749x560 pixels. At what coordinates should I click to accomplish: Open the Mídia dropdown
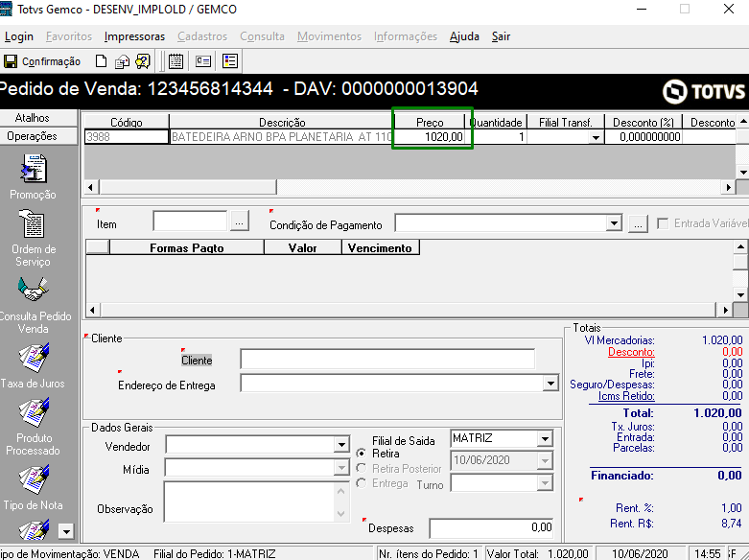click(x=341, y=467)
